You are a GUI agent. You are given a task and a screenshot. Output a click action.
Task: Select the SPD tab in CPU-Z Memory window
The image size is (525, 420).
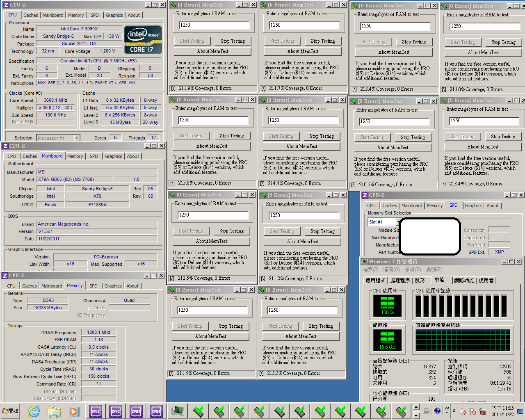(94, 286)
